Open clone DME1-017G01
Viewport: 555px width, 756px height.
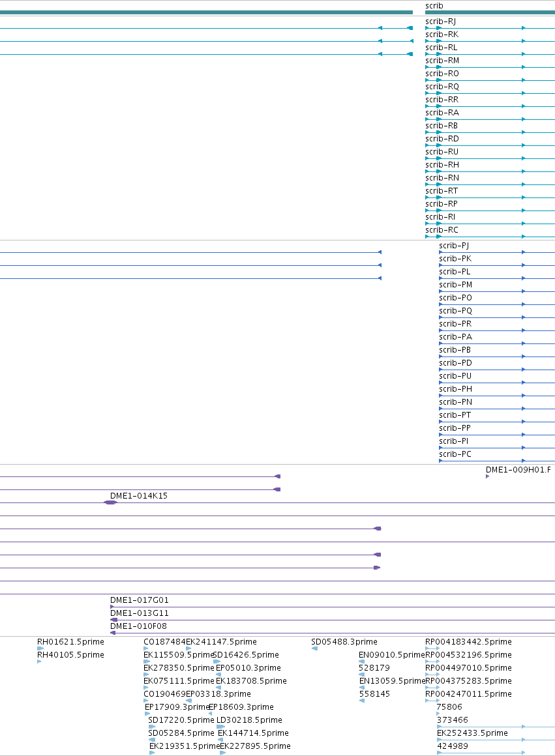coord(140,600)
